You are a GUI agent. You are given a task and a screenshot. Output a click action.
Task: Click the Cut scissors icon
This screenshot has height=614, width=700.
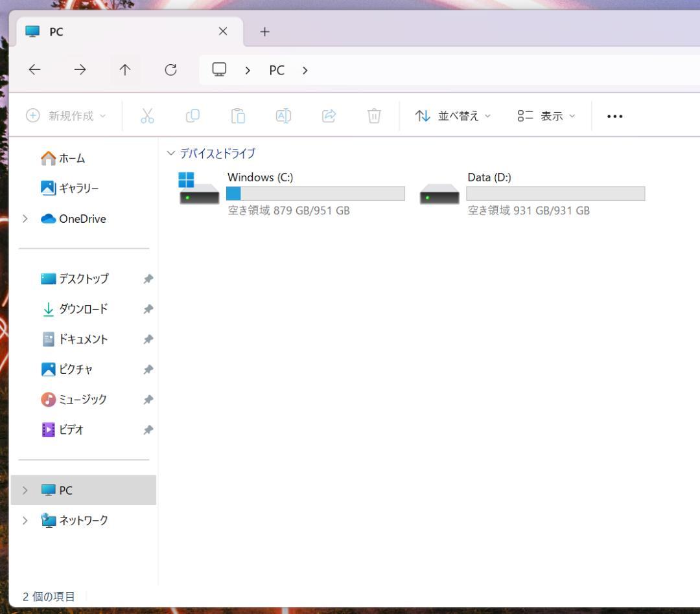pos(148,116)
